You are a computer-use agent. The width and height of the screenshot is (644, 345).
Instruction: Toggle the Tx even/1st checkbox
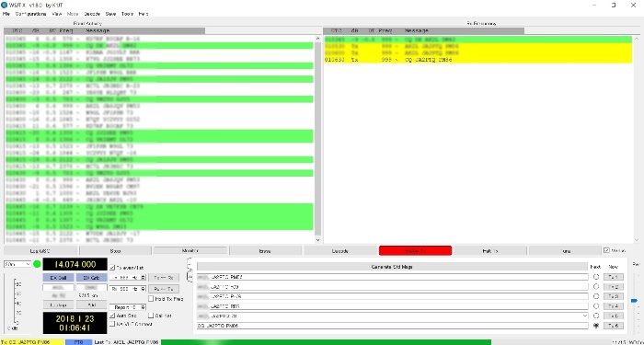pos(126,268)
